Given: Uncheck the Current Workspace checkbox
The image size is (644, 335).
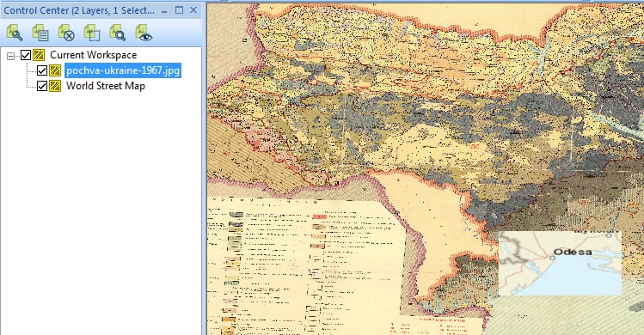Looking at the screenshot, I should click(26, 55).
